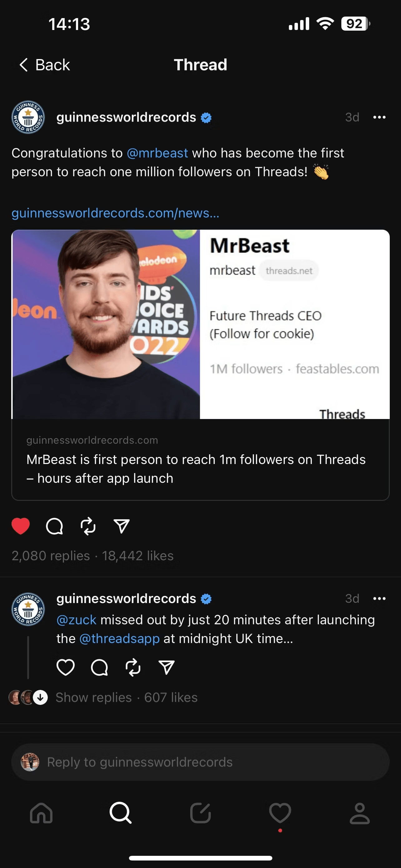Go to Home tab

[41, 813]
